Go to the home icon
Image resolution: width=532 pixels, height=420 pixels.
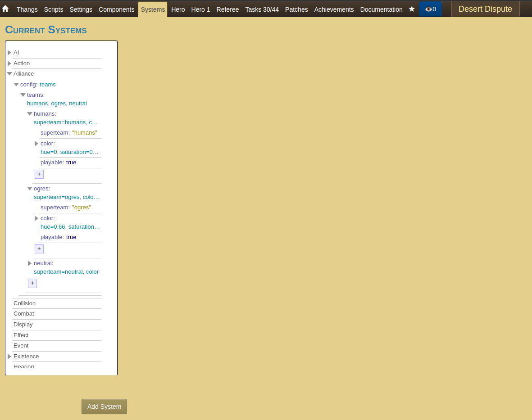coord(5,9)
